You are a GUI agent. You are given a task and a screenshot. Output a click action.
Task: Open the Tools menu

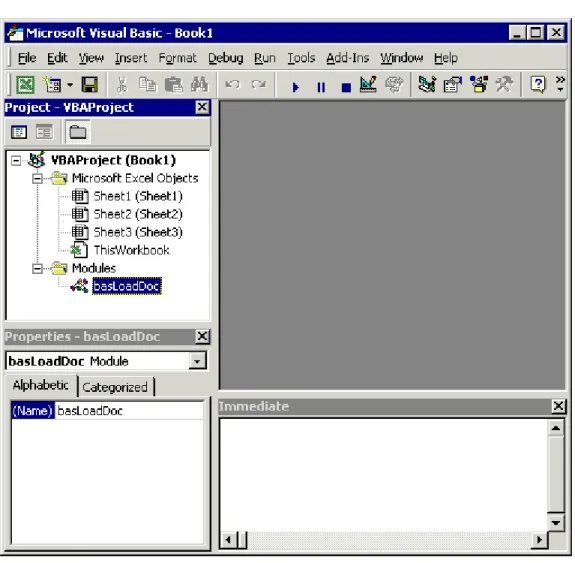tap(301, 58)
